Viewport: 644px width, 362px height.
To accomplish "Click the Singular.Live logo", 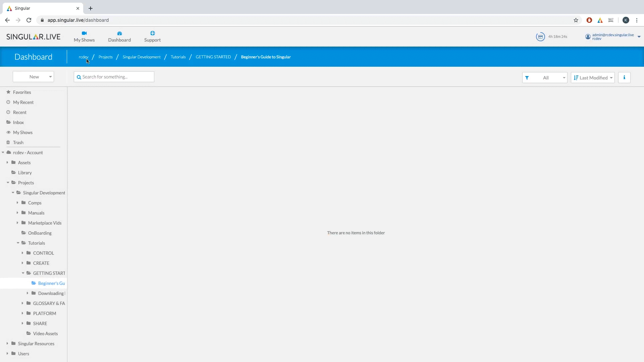I will point(34,37).
